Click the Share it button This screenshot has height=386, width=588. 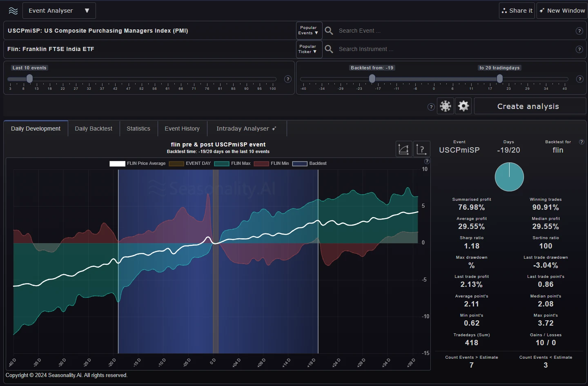tap(517, 11)
